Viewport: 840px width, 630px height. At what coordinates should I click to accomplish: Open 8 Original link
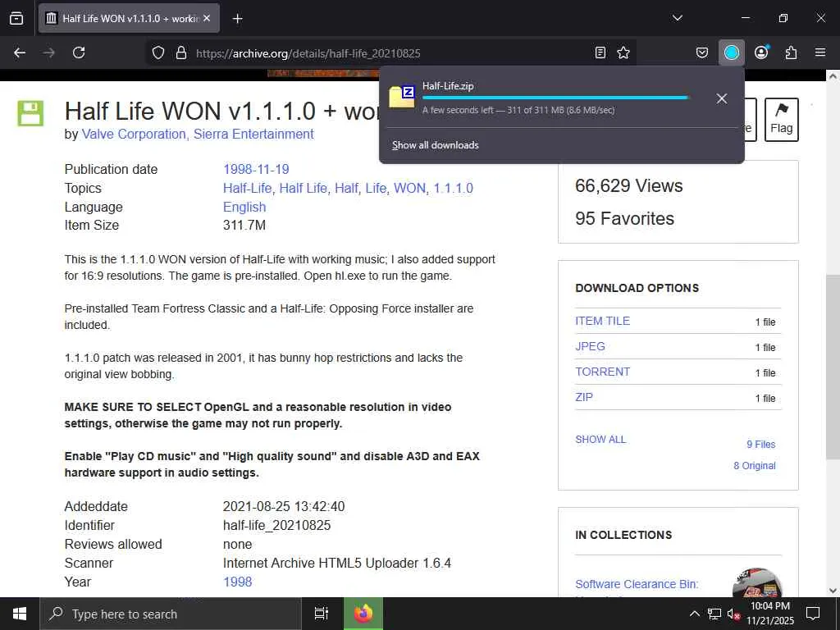tap(755, 466)
